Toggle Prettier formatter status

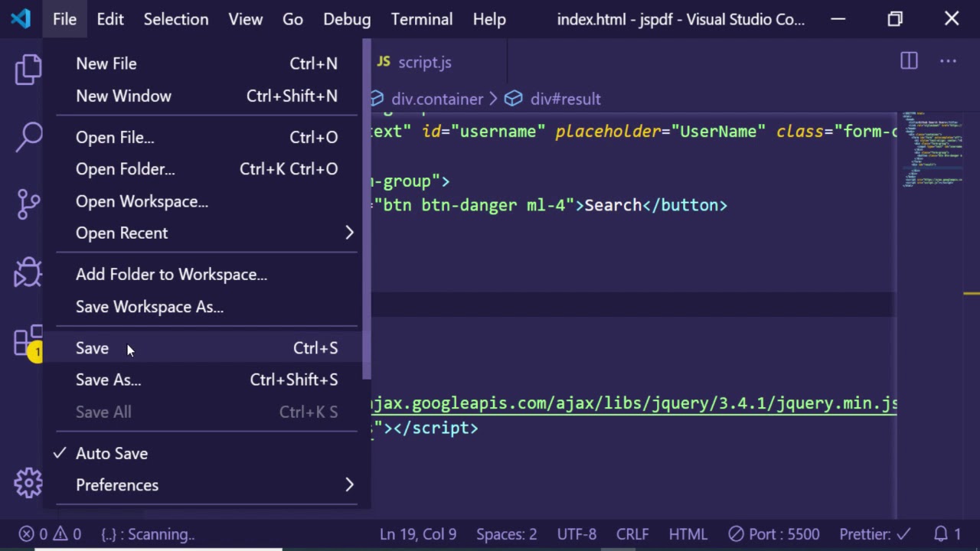874,534
